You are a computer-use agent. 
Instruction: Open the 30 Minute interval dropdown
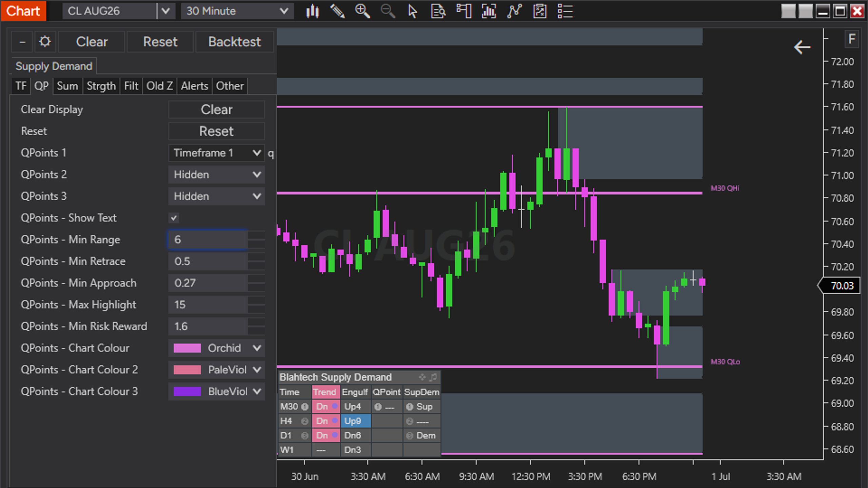[x=237, y=11]
